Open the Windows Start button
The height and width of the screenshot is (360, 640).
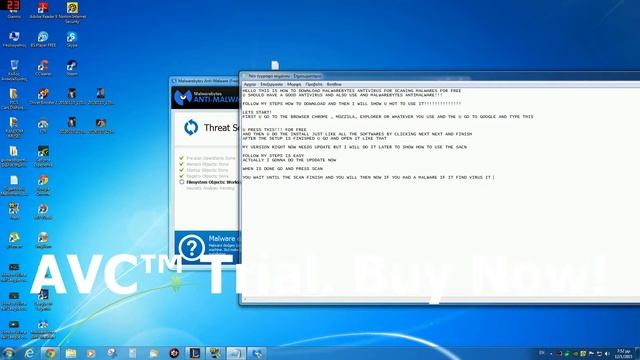pos(8,353)
